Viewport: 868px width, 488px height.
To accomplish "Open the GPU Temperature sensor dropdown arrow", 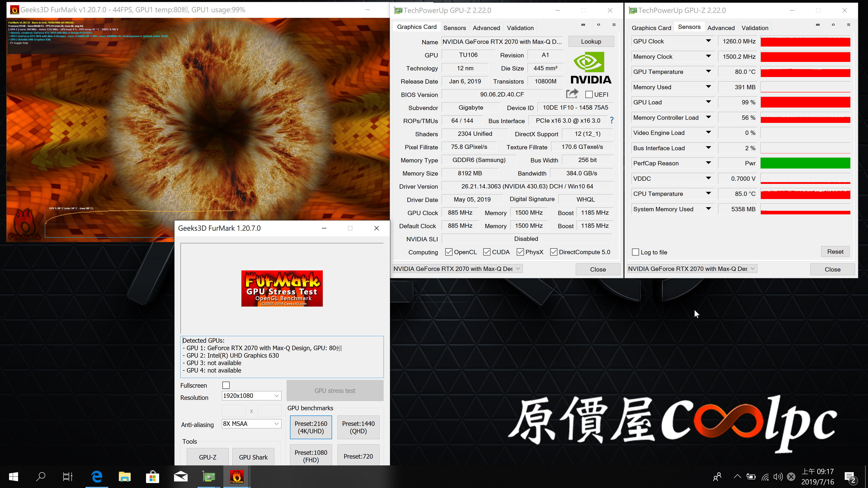I will pos(708,71).
